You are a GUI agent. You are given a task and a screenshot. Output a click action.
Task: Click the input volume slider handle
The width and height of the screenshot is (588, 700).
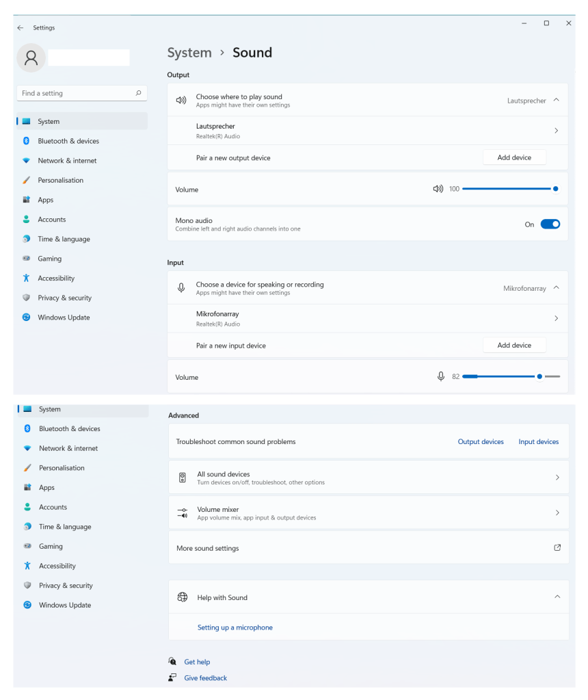click(x=539, y=376)
